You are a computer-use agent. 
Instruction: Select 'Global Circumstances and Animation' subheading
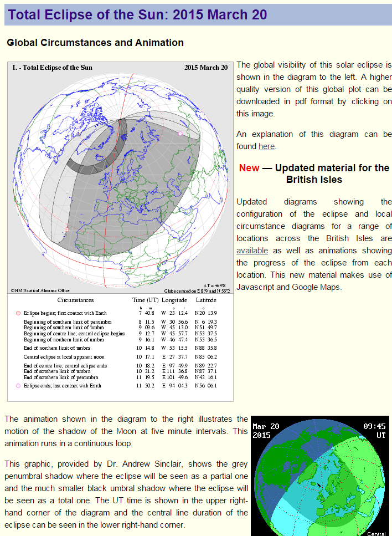point(95,43)
